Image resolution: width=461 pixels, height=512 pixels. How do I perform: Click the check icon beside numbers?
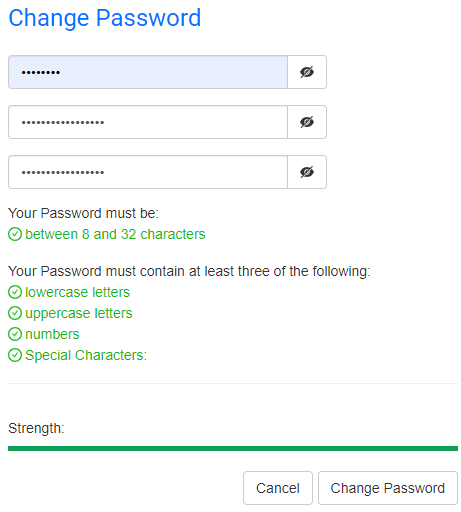point(15,334)
